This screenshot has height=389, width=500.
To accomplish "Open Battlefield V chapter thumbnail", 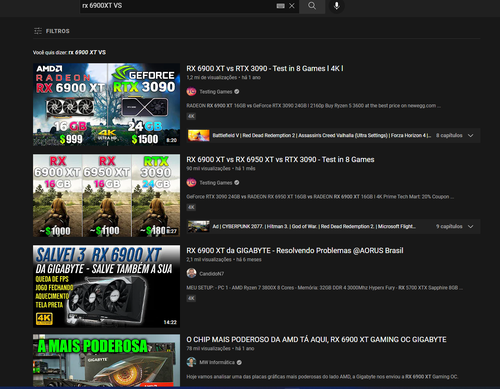I will (x=199, y=135).
